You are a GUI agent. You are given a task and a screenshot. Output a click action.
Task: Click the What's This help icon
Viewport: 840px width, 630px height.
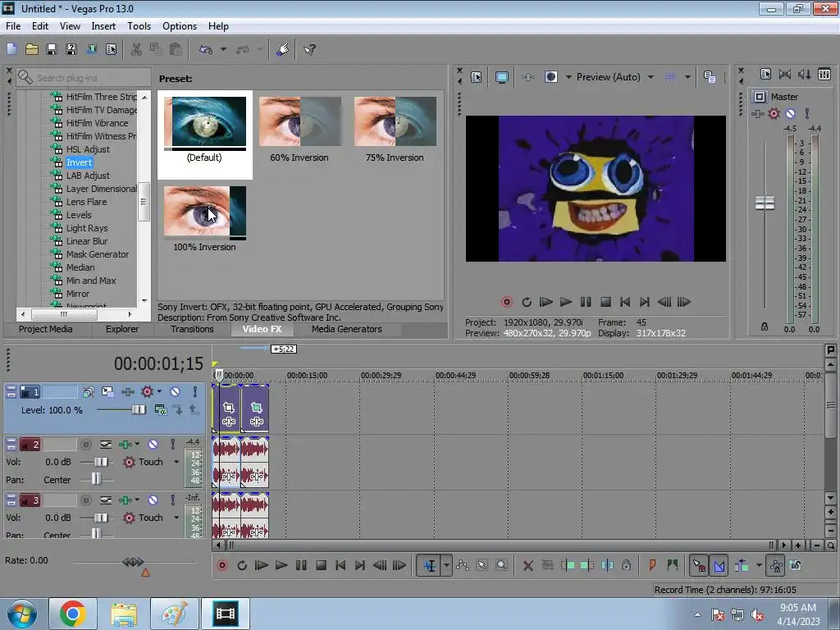[309, 50]
